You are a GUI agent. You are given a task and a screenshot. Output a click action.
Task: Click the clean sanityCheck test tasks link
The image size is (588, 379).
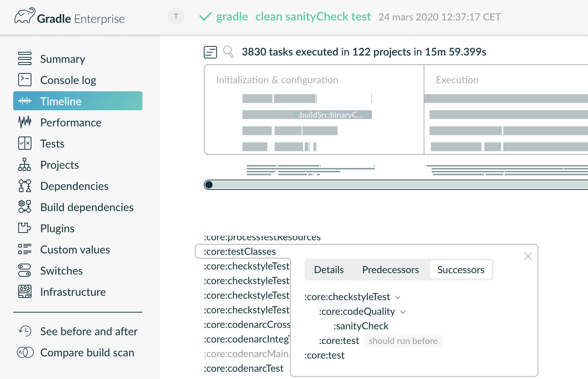[313, 16]
